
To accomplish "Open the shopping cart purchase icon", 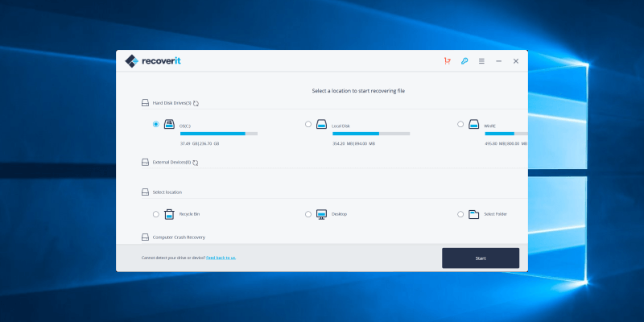I will point(448,61).
